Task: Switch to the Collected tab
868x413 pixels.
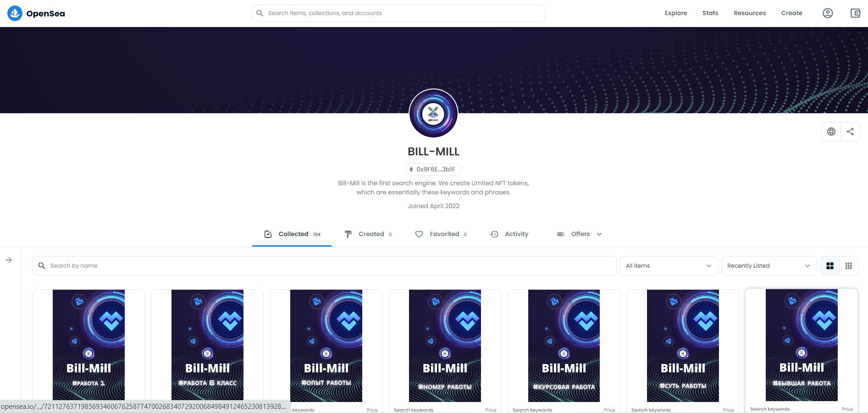Action: pyautogui.click(x=292, y=234)
